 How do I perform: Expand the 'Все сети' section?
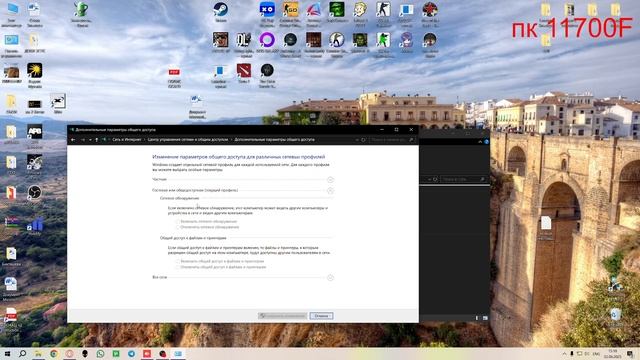click(330, 278)
